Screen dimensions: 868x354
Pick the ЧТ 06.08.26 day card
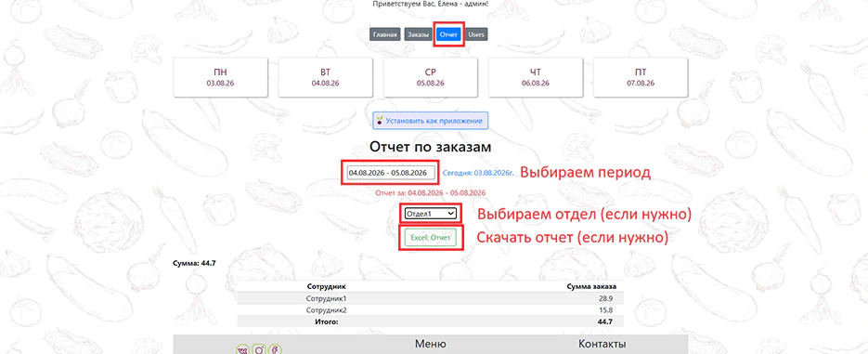(536, 77)
